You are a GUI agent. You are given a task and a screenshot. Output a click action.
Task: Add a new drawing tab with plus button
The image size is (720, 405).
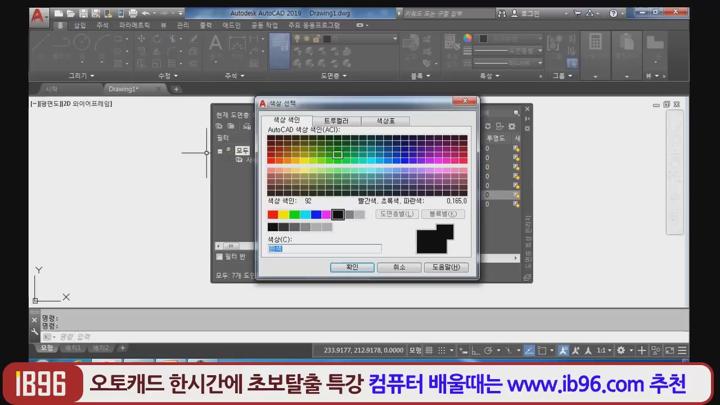(x=176, y=89)
